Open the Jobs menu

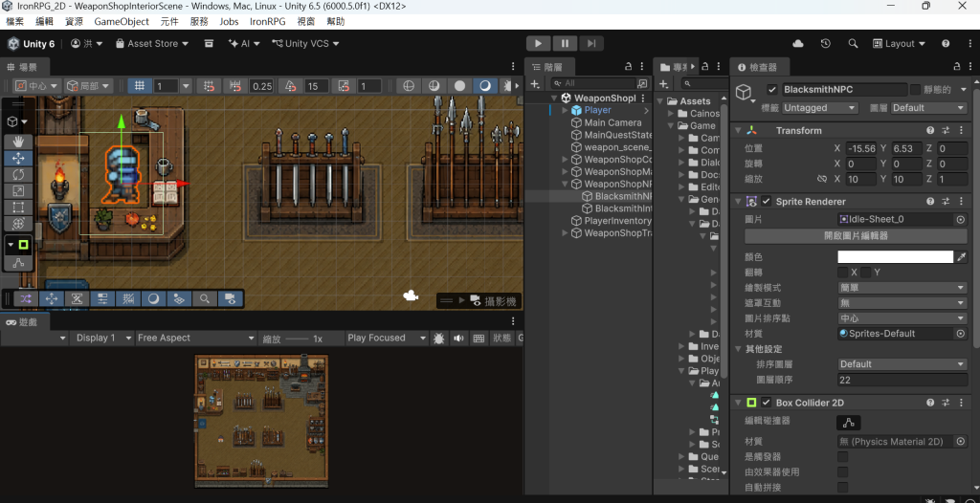click(230, 21)
